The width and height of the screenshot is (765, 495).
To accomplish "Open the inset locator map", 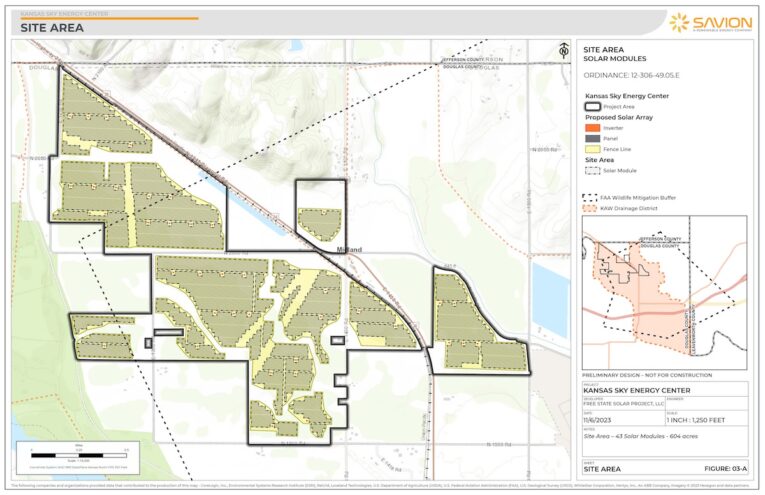I will tap(664, 292).
